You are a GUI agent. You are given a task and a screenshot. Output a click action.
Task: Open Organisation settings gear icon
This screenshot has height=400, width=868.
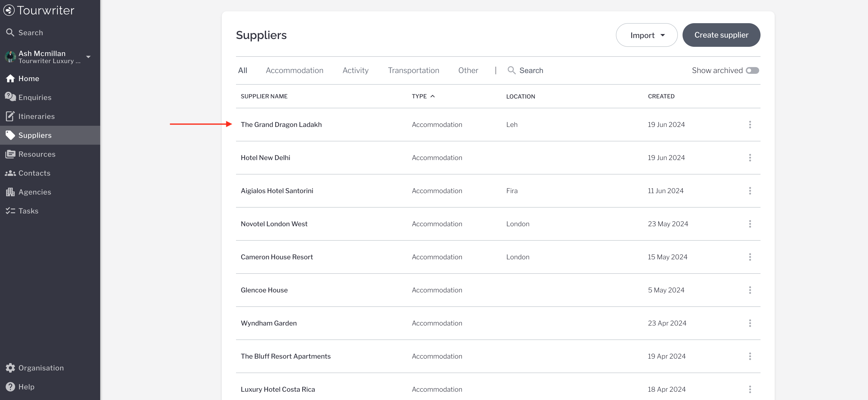pos(10,368)
